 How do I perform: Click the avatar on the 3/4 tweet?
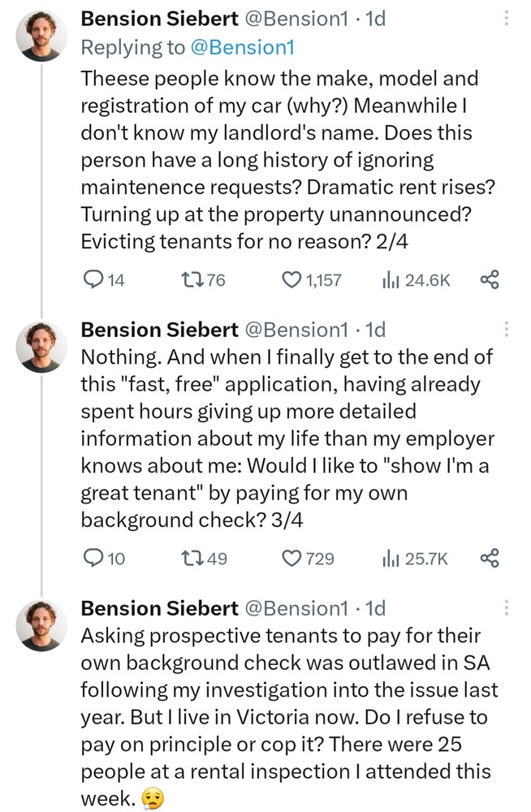42,348
